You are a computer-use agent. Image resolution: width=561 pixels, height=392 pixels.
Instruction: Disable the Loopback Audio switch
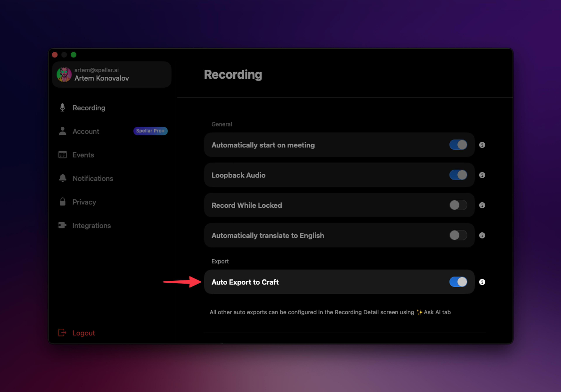pyautogui.click(x=458, y=175)
